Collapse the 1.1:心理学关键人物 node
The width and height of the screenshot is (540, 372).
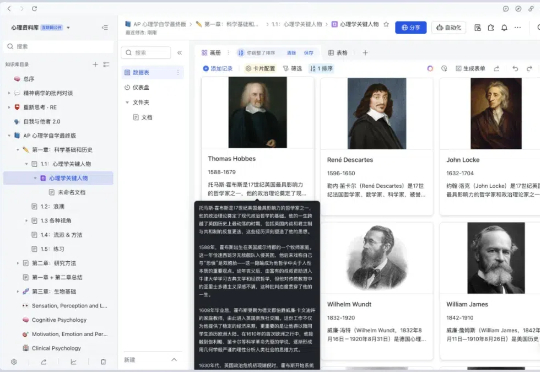coord(27,164)
